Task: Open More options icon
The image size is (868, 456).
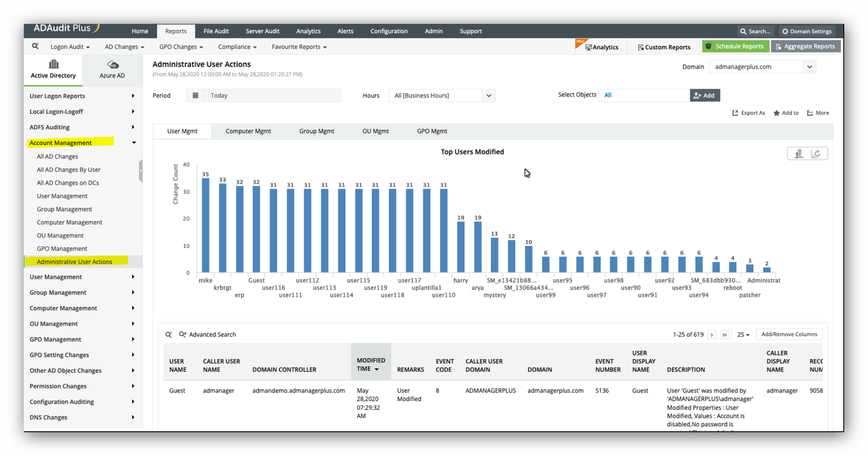Action: 810,113
